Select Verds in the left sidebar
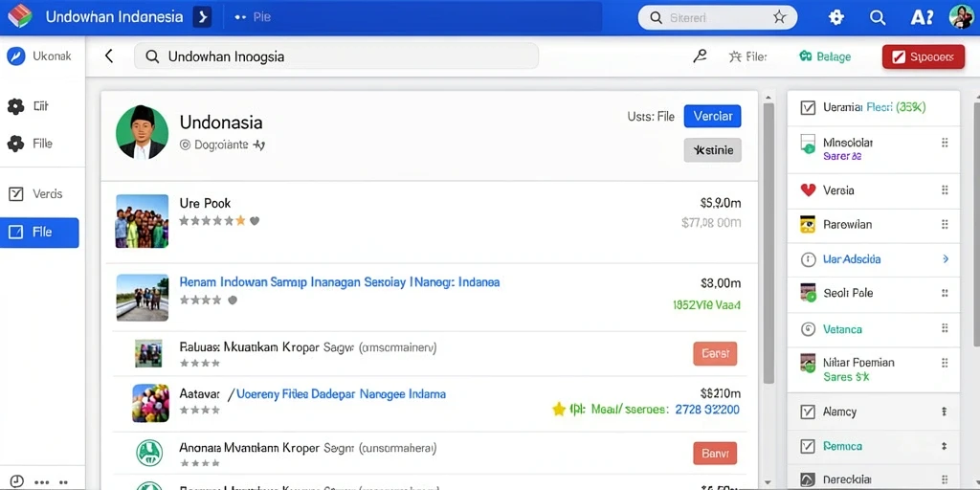 39,193
